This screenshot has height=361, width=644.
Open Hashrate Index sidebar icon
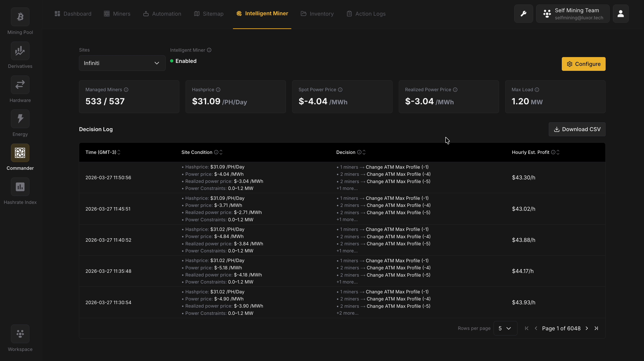pos(20,187)
